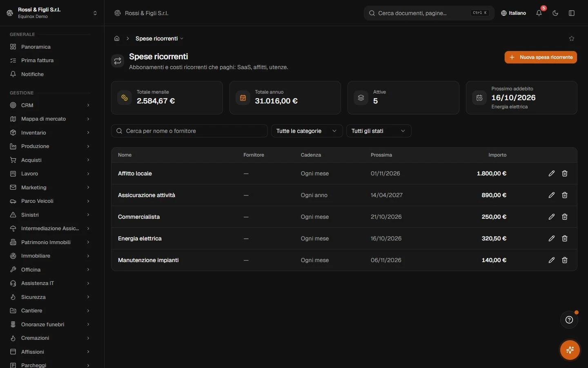Click the Totale mensile value 2.584,67 €
Viewport: 588px width, 368px height.
[156, 101]
